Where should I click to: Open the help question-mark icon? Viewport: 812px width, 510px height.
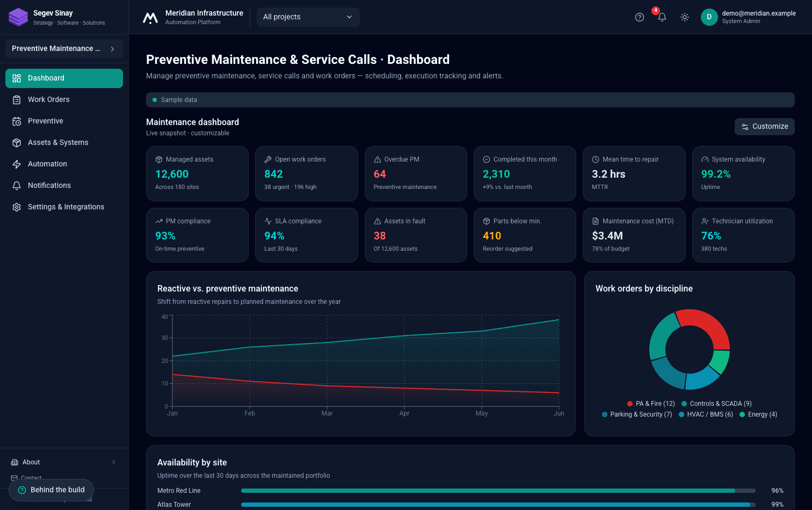[x=639, y=17]
